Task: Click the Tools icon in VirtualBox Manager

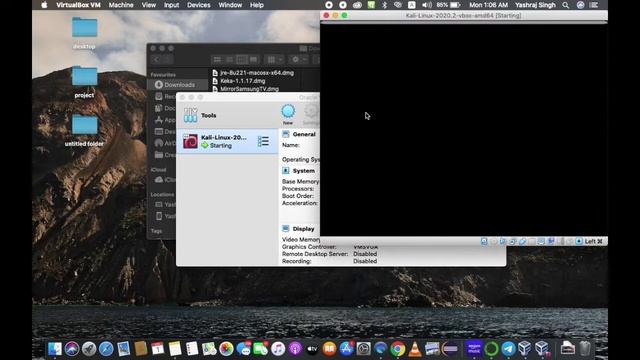Action: point(190,115)
